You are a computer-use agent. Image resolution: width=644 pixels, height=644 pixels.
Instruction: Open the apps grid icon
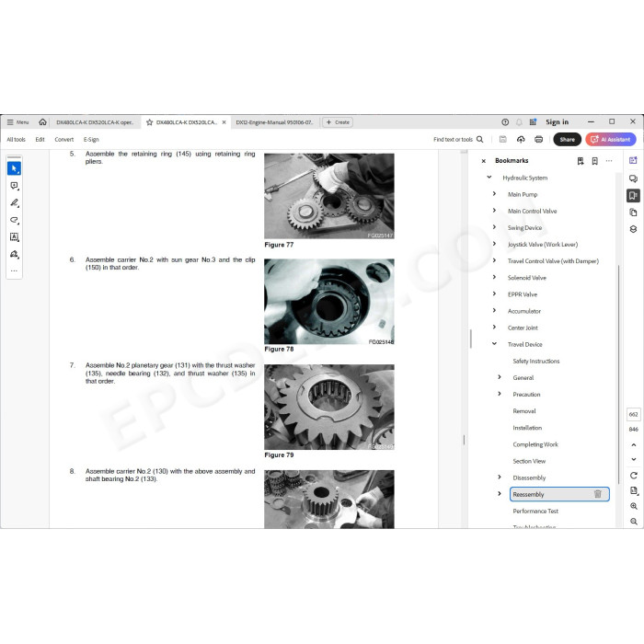coord(533,122)
